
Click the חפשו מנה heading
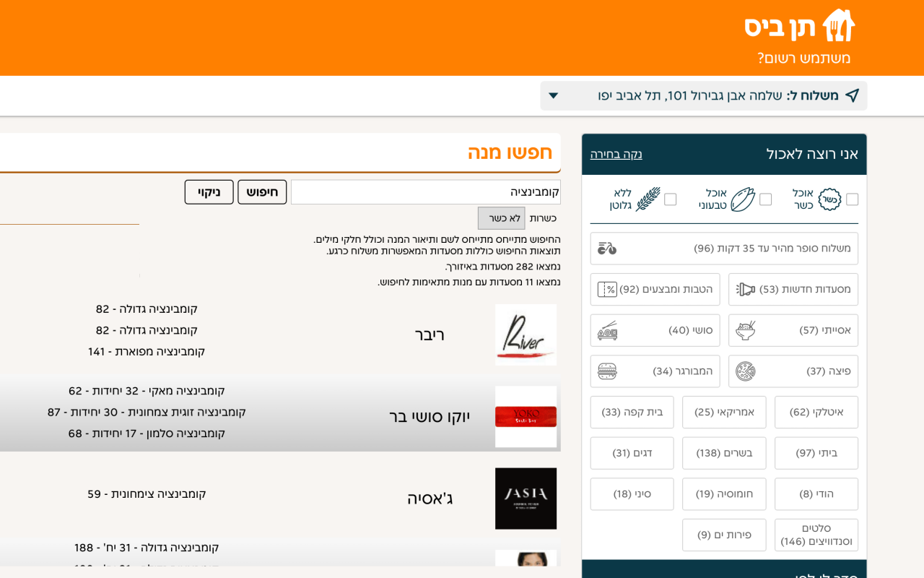pos(510,152)
